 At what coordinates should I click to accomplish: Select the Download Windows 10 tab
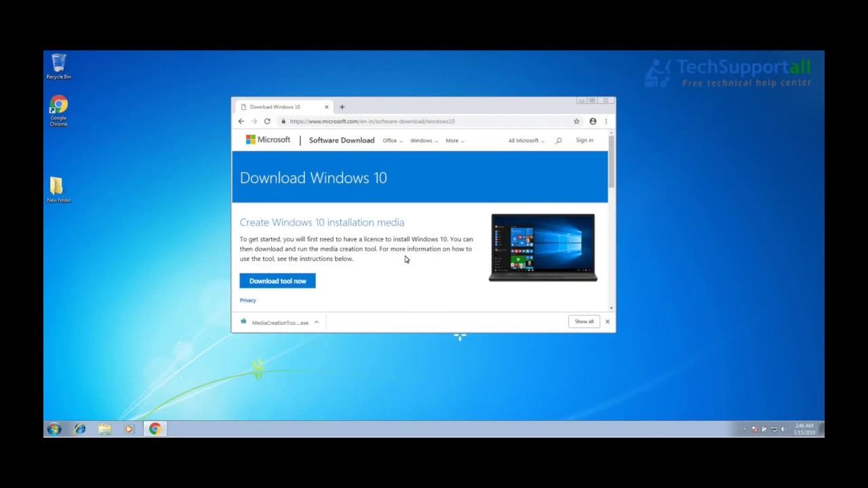click(x=283, y=106)
